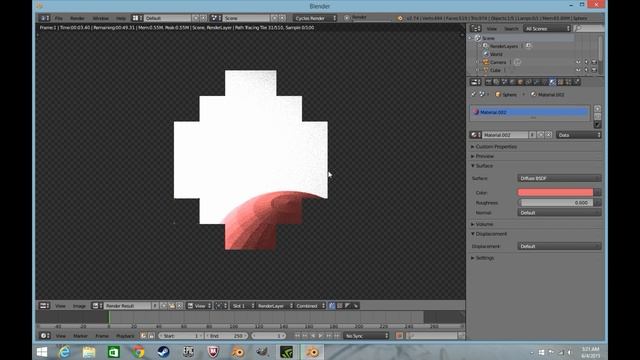Open Internet Explorer from the taskbar

click(x=64, y=352)
